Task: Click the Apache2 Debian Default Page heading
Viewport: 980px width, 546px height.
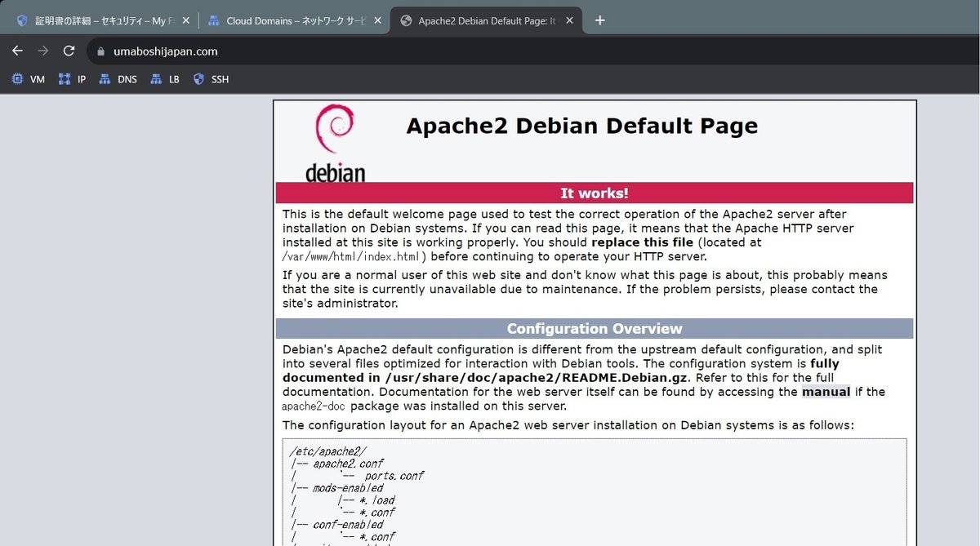Action: point(582,126)
